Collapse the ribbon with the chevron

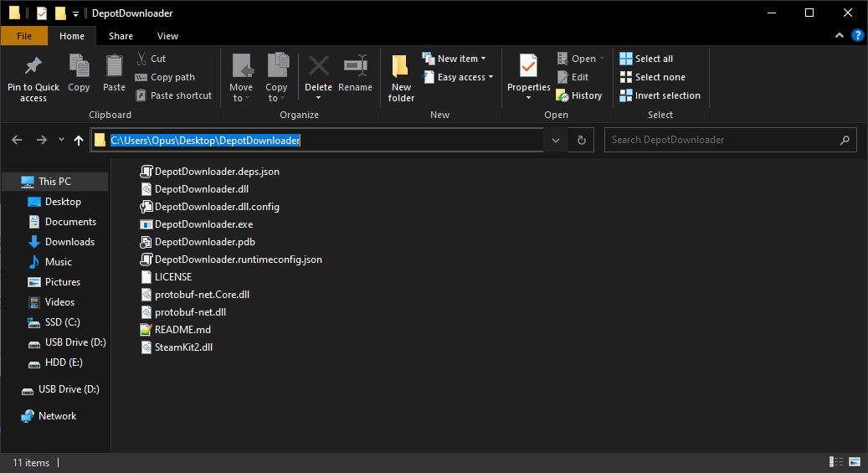[840, 35]
